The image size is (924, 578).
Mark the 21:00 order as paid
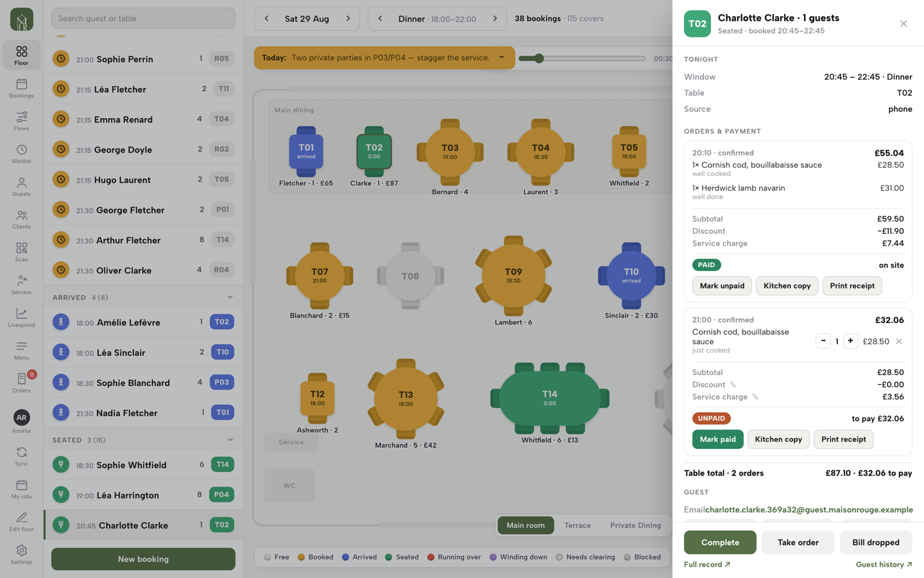pyautogui.click(x=717, y=439)
